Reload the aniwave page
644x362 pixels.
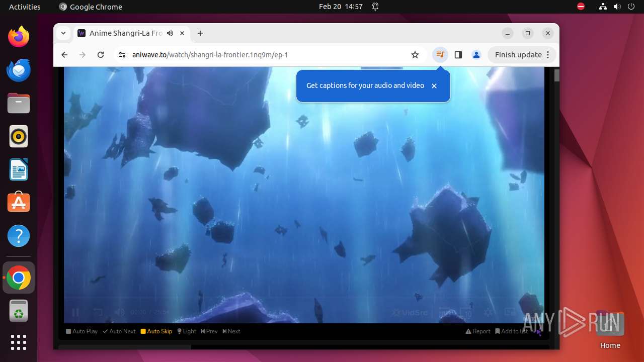[101, 55]
